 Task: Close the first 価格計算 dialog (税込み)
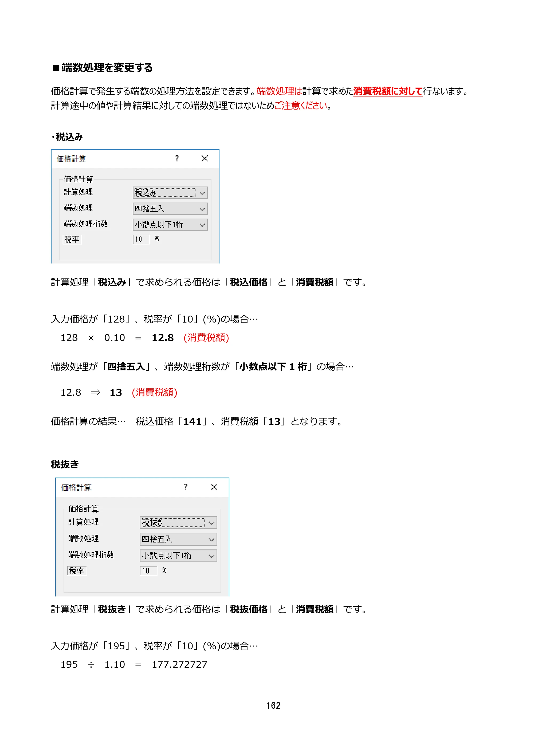tap(205, 158)
